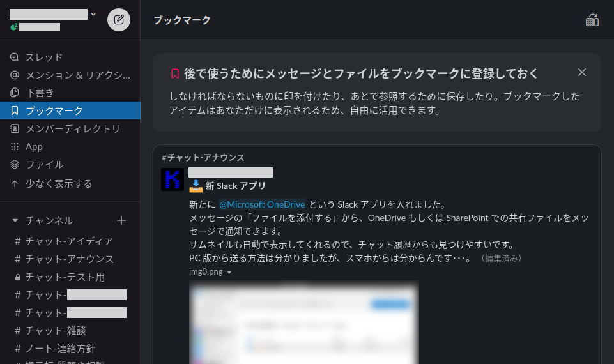Click the mentions at-sign icon
614x364 pixels.
coord(15,75)
